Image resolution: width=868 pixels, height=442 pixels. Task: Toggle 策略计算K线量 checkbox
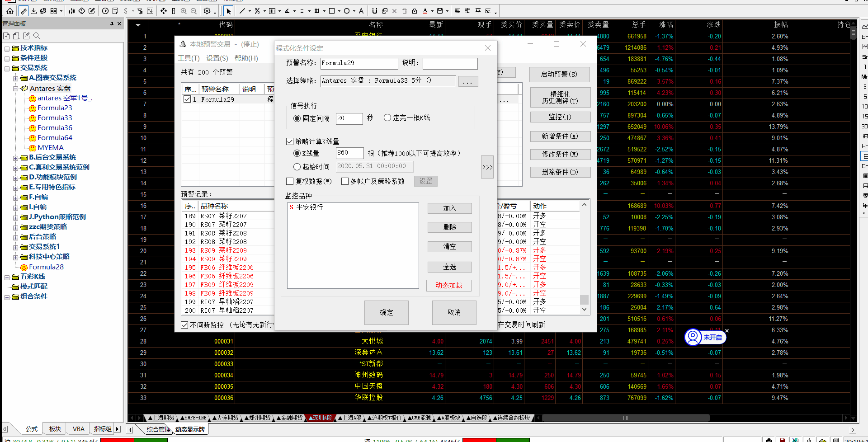(x=290, y=141)
